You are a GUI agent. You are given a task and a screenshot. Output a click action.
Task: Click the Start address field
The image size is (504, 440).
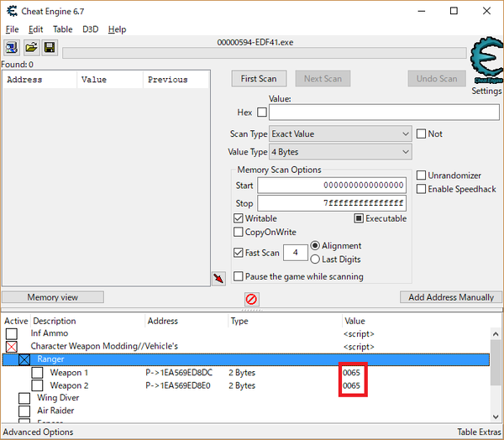332,185
